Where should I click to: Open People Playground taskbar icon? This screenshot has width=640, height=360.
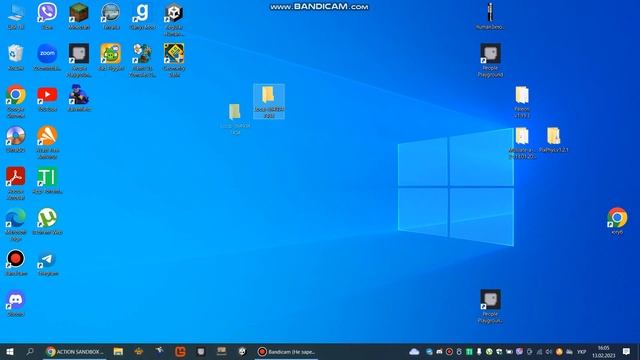click(x=201, y=351)
